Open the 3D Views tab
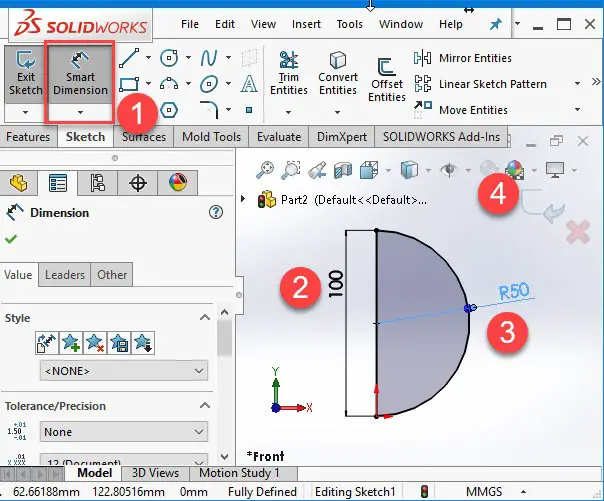The image size is (604, 501). click(x=155, y=473)
